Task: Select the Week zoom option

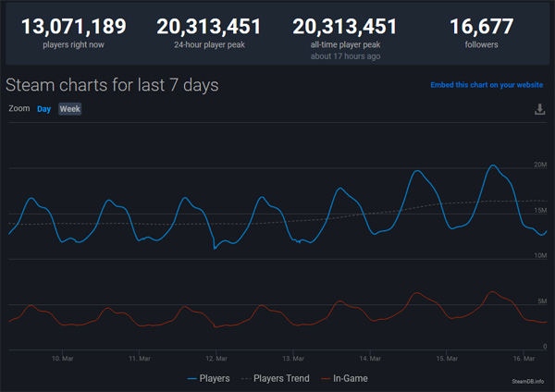Action: (69, 109)
